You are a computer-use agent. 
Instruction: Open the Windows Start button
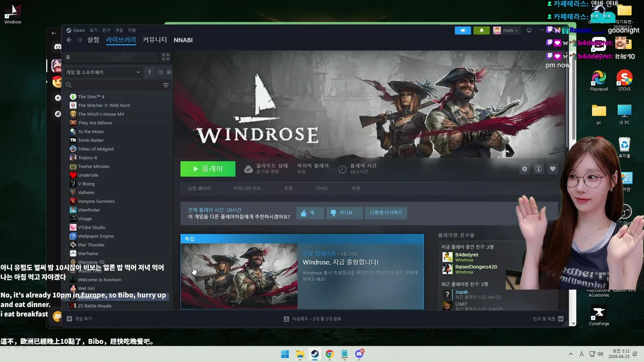click(285, 354)
